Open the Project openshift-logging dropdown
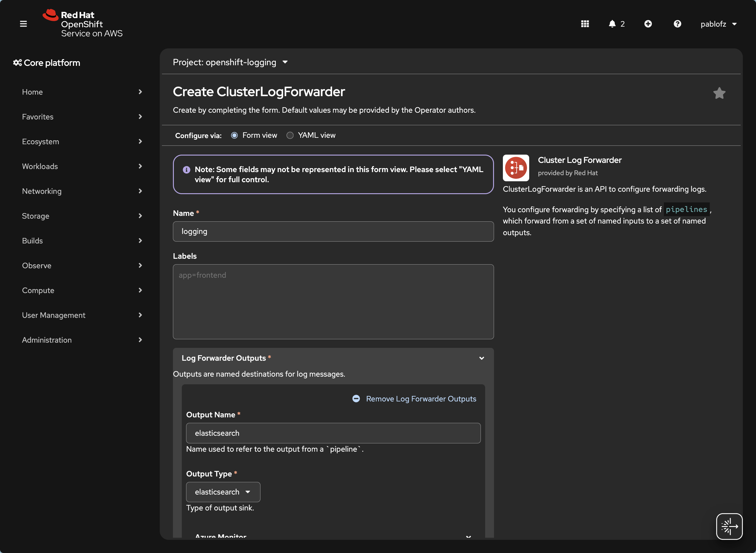 pos(230,62)
